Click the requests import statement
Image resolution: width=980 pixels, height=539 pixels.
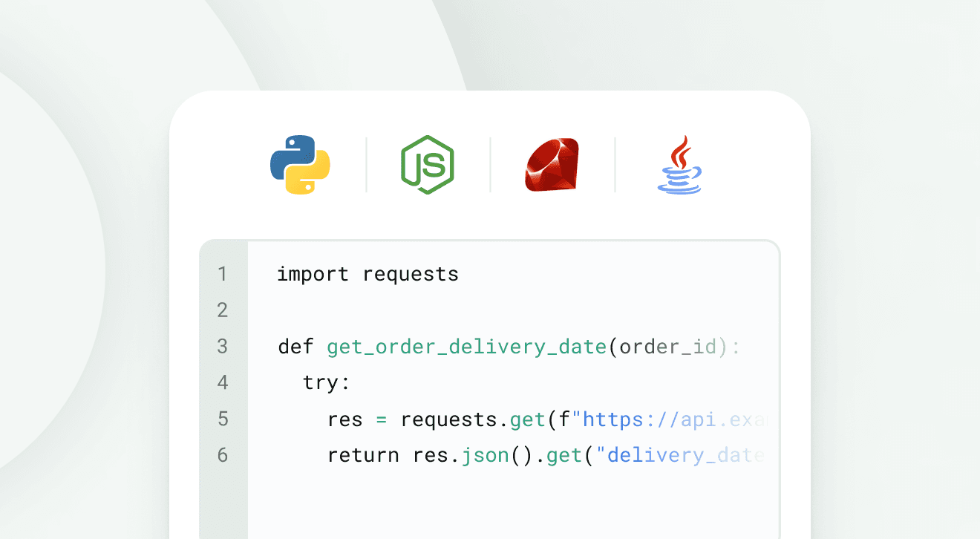(367, 274)
